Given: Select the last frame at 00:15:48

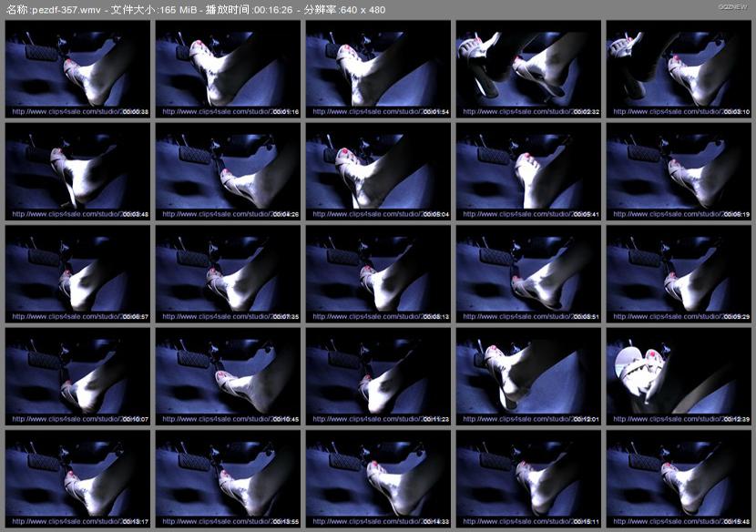Looking at the screenshot, I should tap(679, 479).
